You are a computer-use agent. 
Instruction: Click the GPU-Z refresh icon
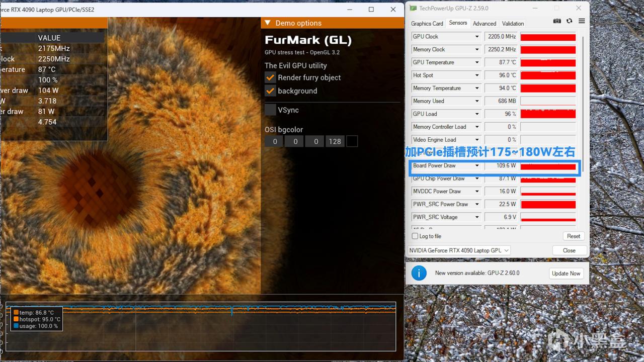click(x=569, y=21)
